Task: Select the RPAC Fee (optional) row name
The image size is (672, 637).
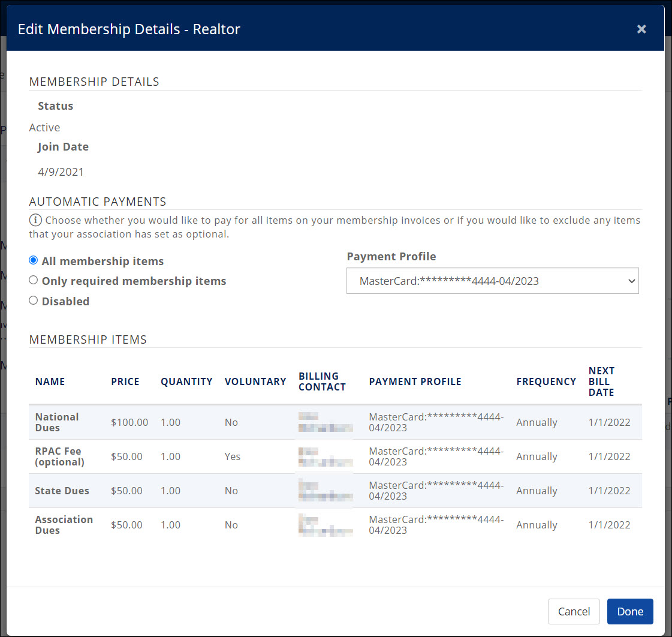Action: [x=59, y=456]
